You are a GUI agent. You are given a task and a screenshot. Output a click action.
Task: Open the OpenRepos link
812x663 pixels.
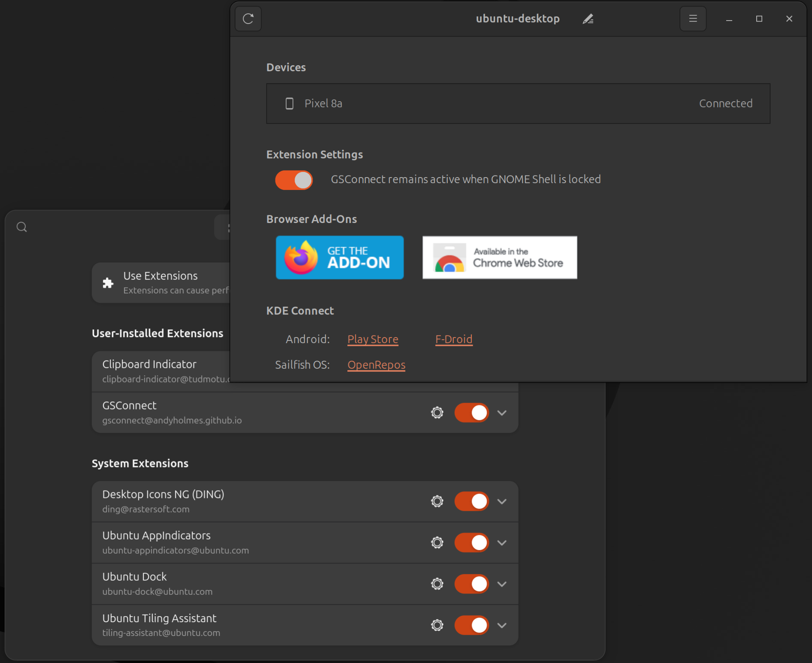click(x=376, y=365)
